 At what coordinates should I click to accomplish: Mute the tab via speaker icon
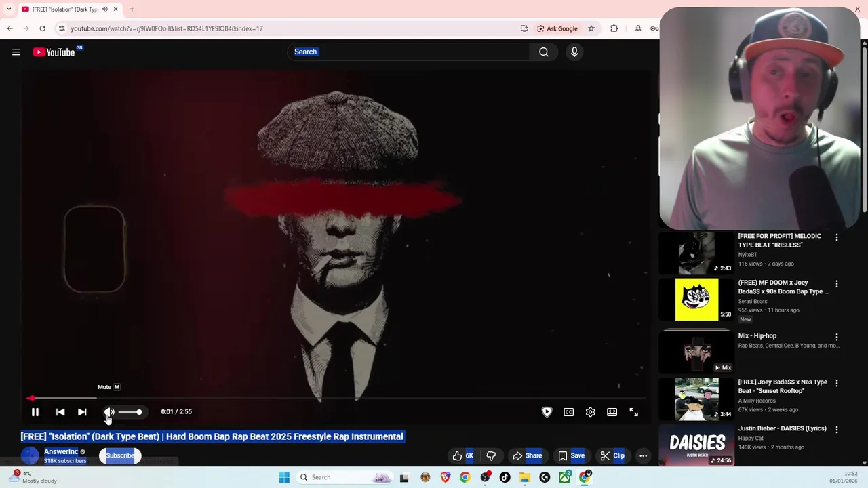[x=104, y=9]
